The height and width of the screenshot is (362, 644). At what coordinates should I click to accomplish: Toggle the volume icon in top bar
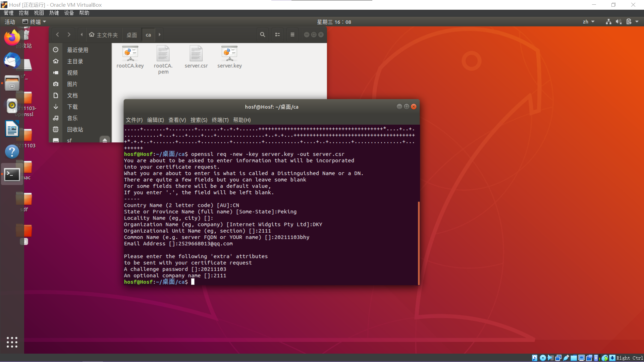pos(619,22)
